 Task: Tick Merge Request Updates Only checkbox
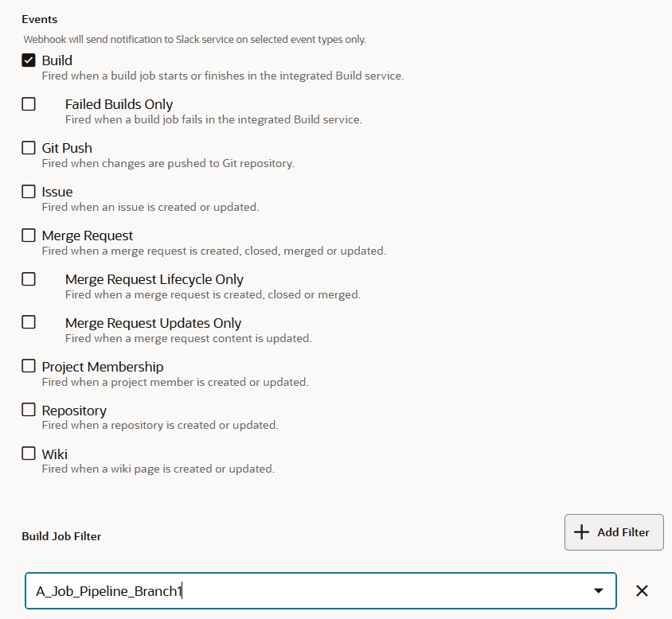click(x=29, y=322)
